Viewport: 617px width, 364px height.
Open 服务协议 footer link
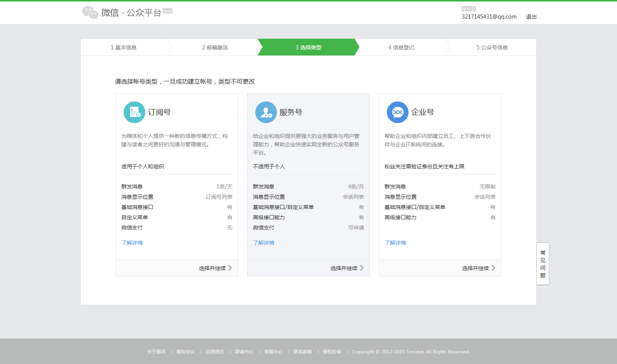coord(186,352)
